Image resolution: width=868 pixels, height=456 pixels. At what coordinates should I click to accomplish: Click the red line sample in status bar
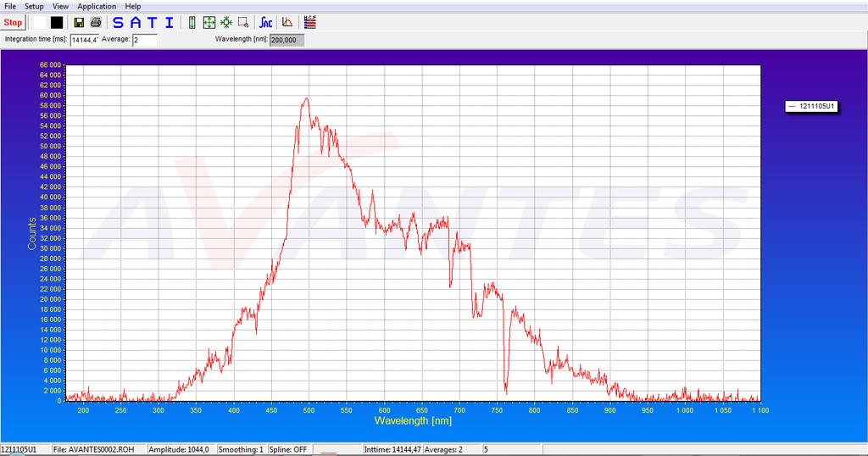tap(328, 452)
